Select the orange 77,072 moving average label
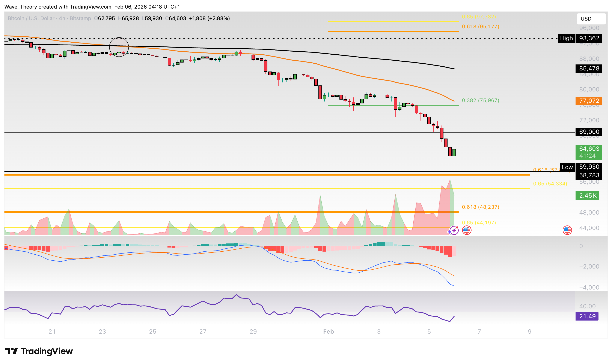 588,101
